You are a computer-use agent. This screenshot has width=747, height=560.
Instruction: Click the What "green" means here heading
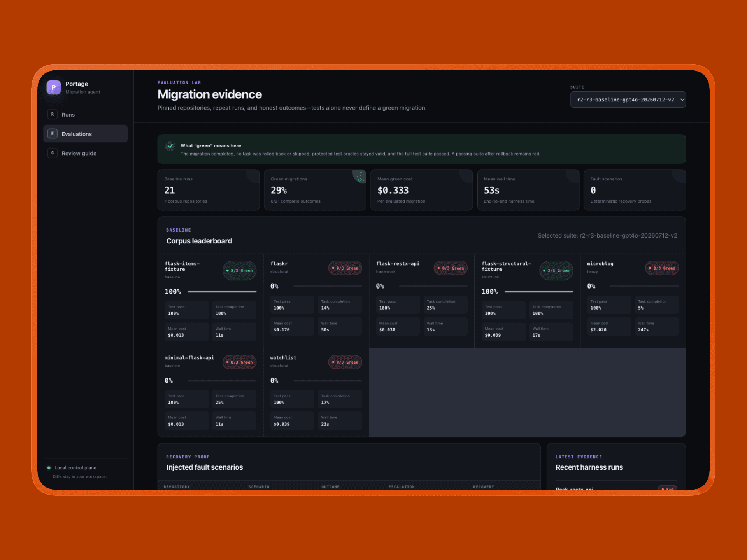pyautogui.click(x=211, y=146)
